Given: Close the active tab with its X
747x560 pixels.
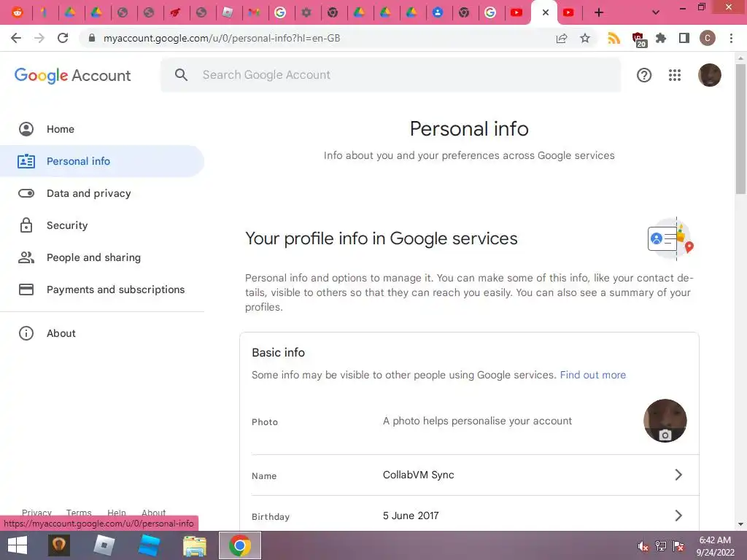Looking at the screenshot, I should (546, 13).
